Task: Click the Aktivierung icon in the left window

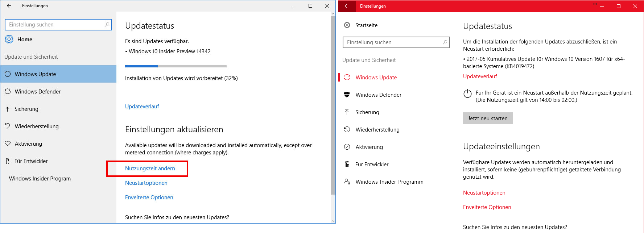Action: 8,143
